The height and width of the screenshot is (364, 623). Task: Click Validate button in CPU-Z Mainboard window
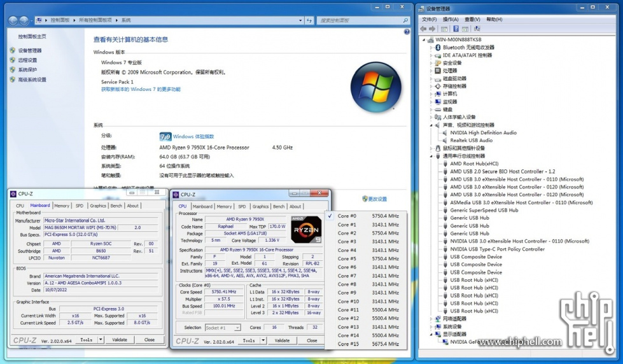coord(120,340)
